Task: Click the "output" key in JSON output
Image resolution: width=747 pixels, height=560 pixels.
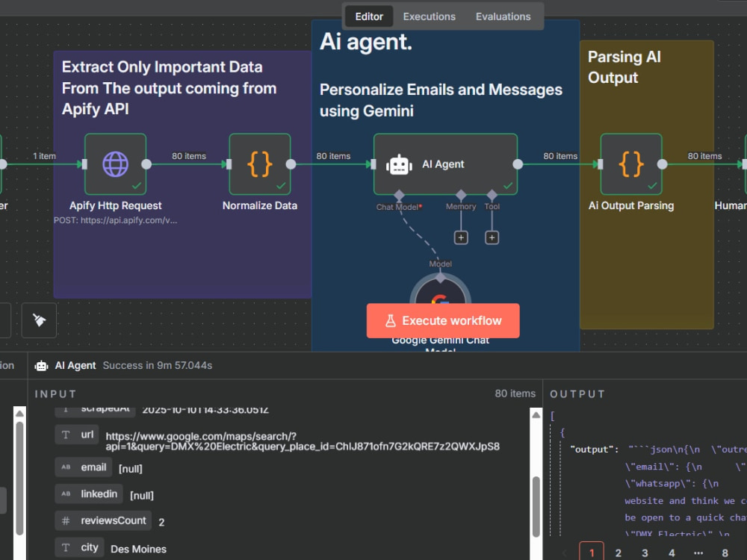Action: coord(594,449)
